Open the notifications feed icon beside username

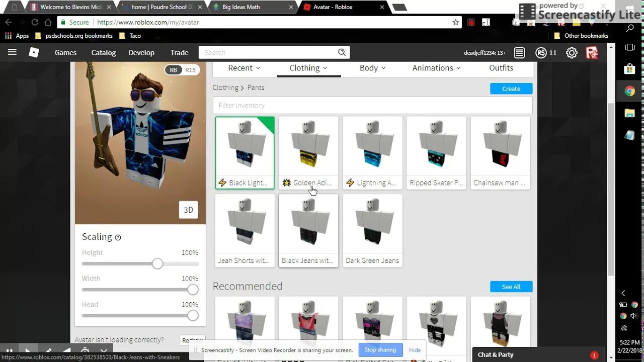pos(520,53)
